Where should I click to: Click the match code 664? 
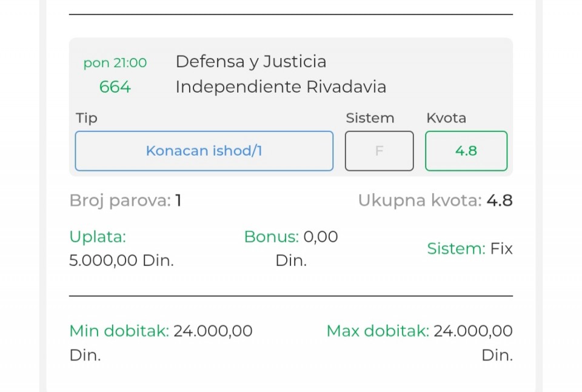click(115, 87)
